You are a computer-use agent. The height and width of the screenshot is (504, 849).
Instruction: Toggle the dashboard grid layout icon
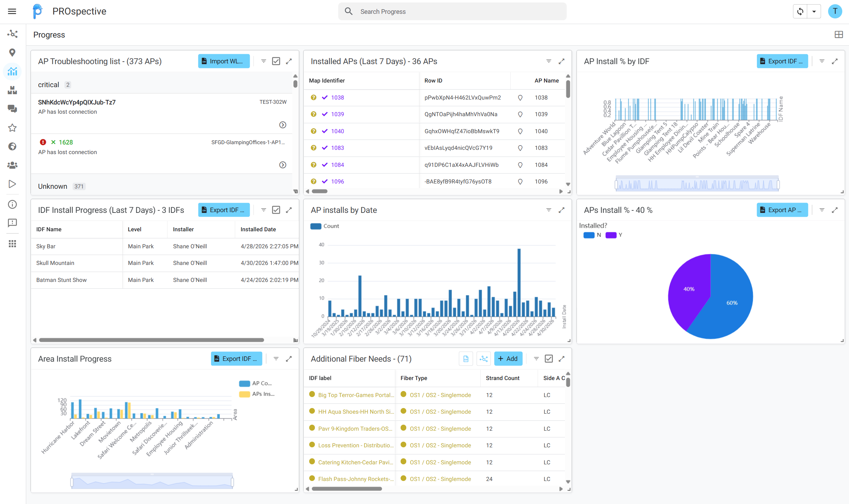point(838,35)
